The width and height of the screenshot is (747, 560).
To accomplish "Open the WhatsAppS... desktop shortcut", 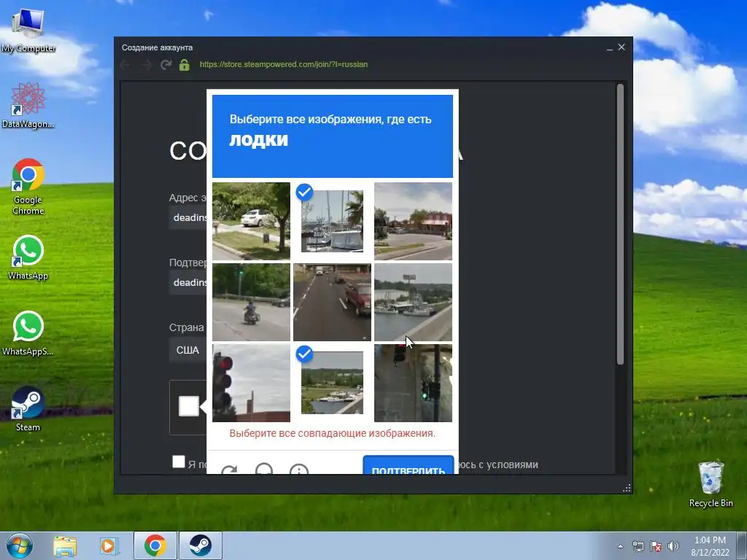I will [x=28, y=332].
